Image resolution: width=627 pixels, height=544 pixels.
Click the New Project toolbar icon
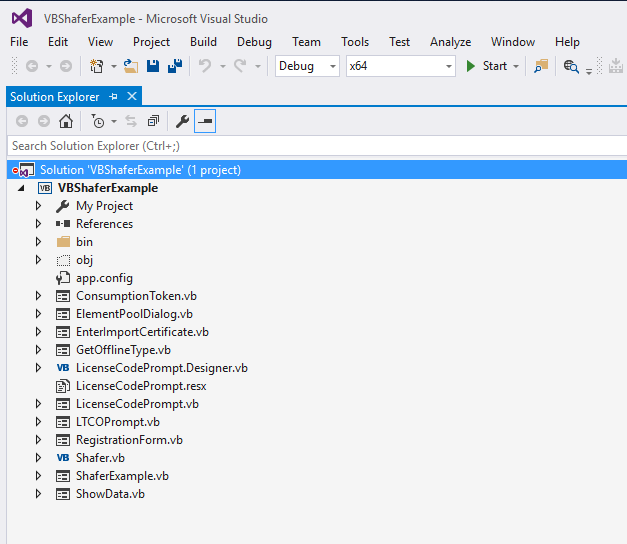tap(96, 66)
